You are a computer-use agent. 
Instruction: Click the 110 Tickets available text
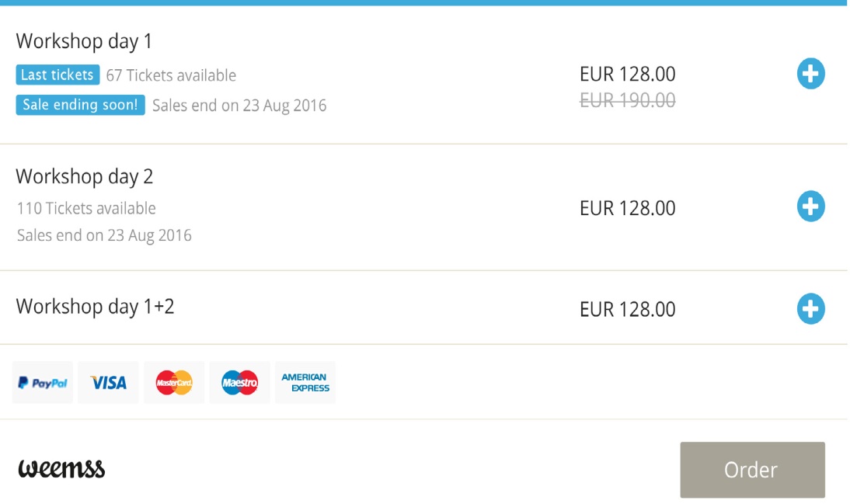(x=86, y=208)
